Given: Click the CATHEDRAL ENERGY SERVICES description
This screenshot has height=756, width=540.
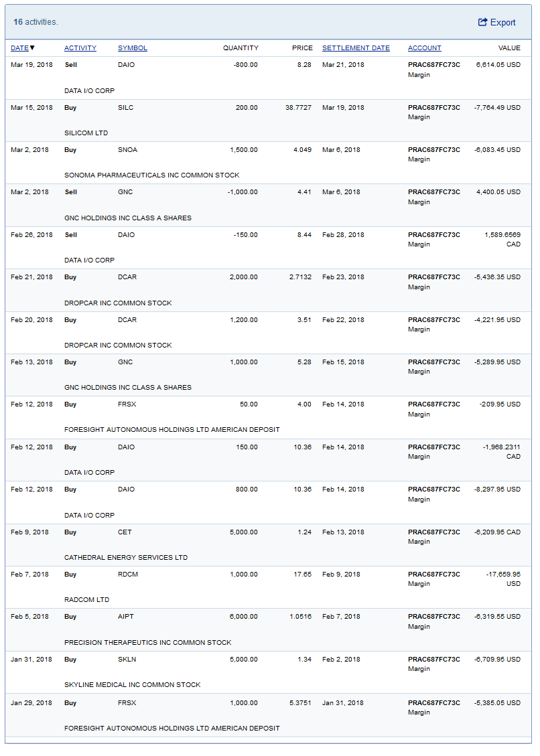Looking at the screenshot, I should click(126, 558).
